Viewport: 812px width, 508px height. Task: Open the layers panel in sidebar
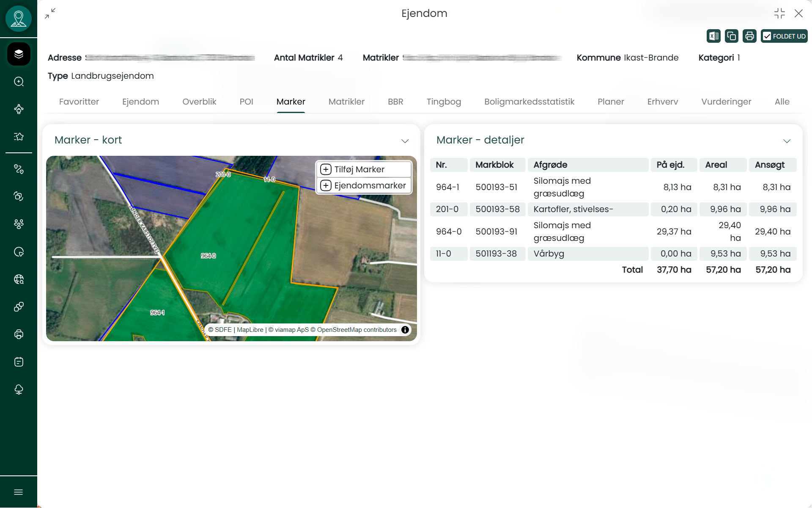[x=19, y=54]
